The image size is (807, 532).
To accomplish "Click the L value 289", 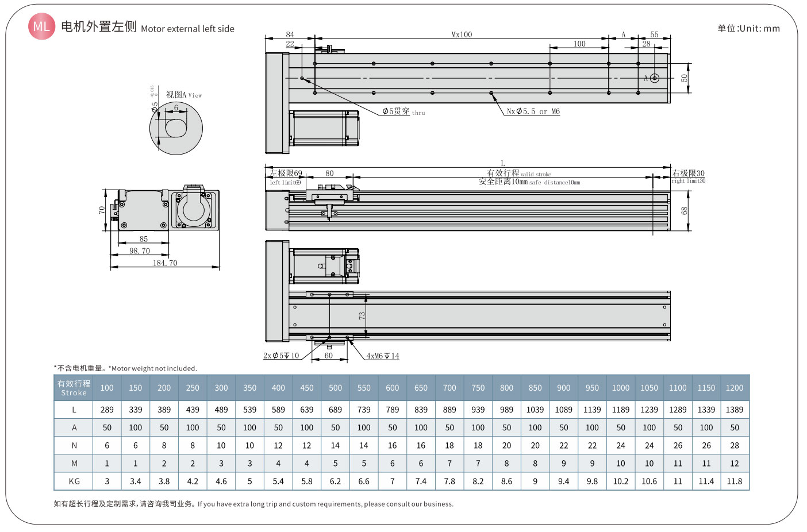I will [x=107, y=410].
